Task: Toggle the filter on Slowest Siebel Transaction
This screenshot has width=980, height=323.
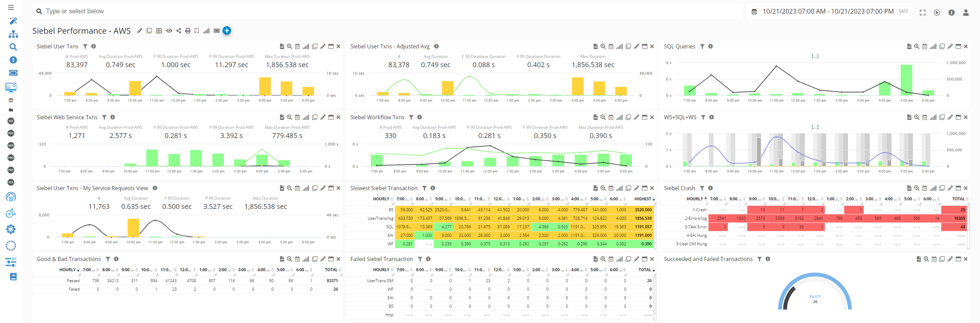Action: point(424,188)
